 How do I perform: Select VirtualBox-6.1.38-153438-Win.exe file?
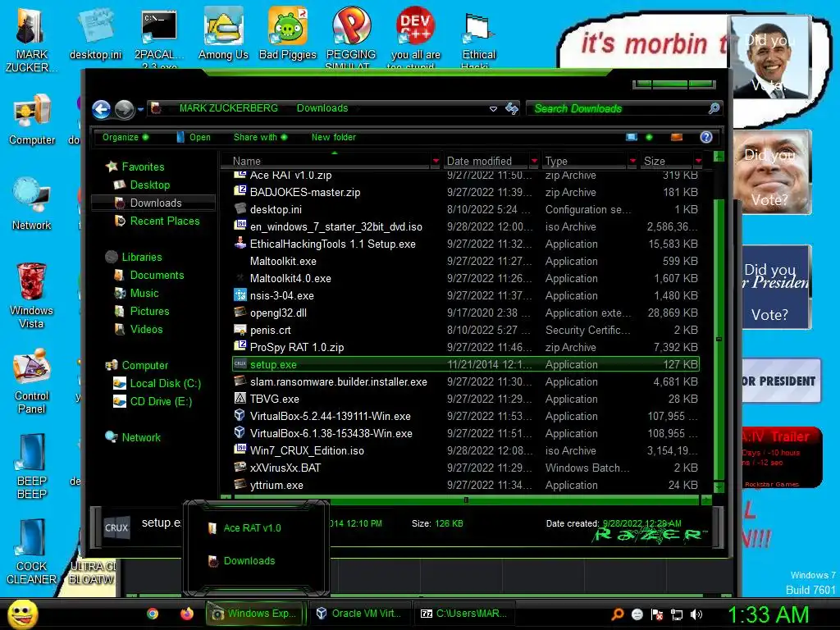tap(466, 433)
